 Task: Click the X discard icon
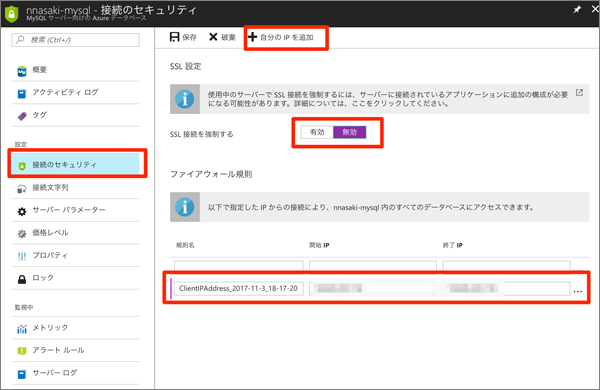click(213, 37)
